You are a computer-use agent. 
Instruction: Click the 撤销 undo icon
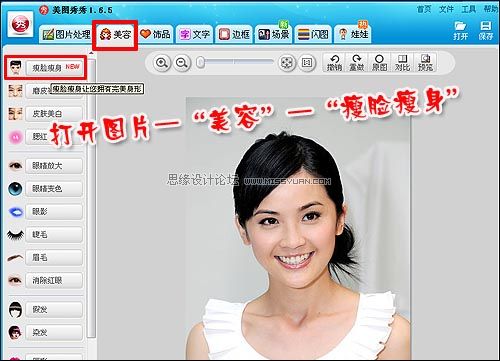[334, 63]
